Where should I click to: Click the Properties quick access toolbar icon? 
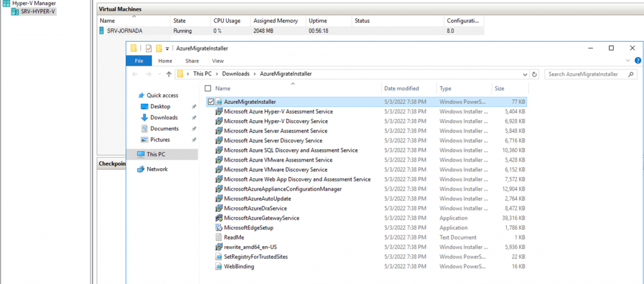point(148,48)
